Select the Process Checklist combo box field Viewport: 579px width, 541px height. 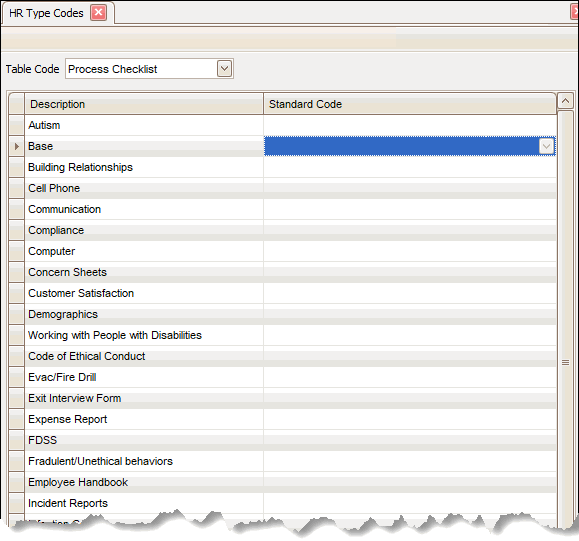click(x=149, y=69)
